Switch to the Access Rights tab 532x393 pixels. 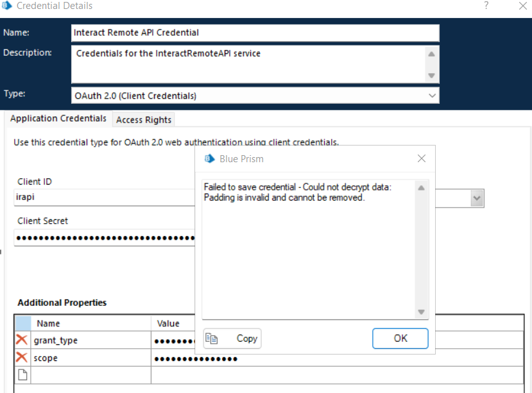coord(144,120)
